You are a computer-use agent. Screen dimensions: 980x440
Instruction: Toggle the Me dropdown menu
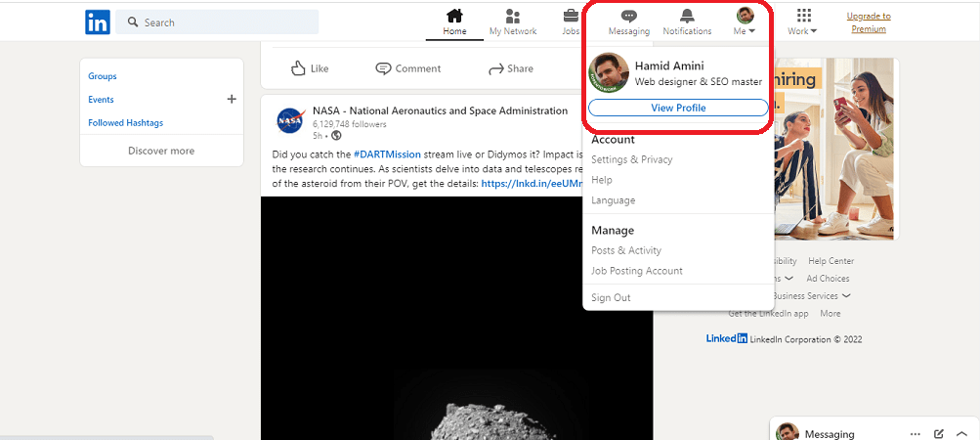coord(745,22)
